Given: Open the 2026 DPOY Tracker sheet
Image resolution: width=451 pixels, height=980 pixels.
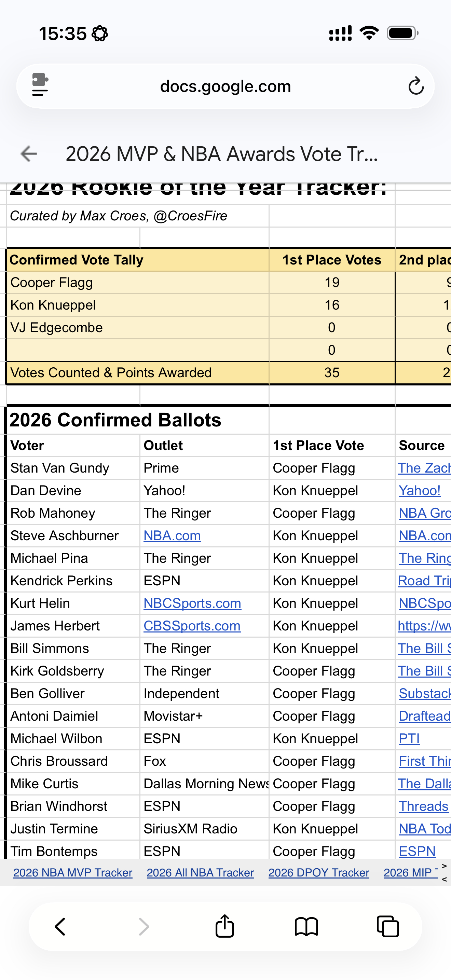Looking at the screenshot, I should point(319,872).
